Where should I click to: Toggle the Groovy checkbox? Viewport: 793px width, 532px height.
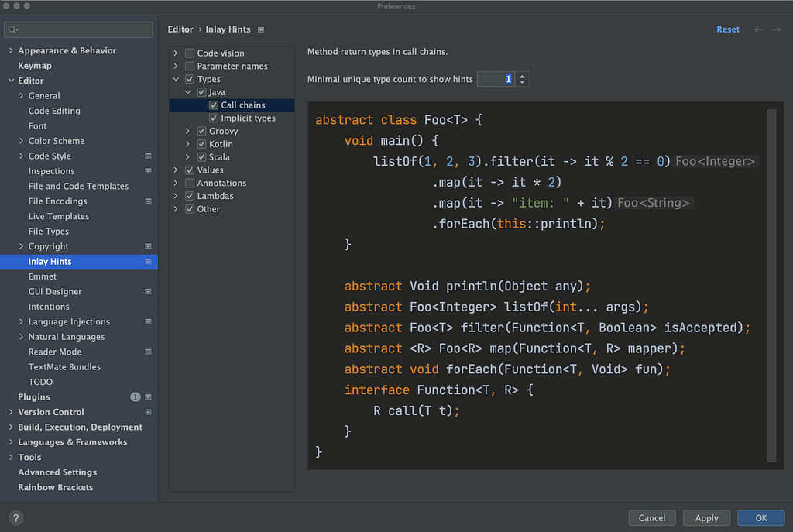point(202,131)
